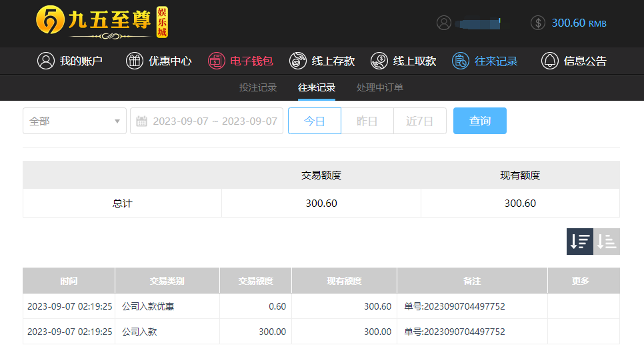Click 300.60 balance in 公司入款优惠 row
This screenshot has height=351, width=644.
378,306
